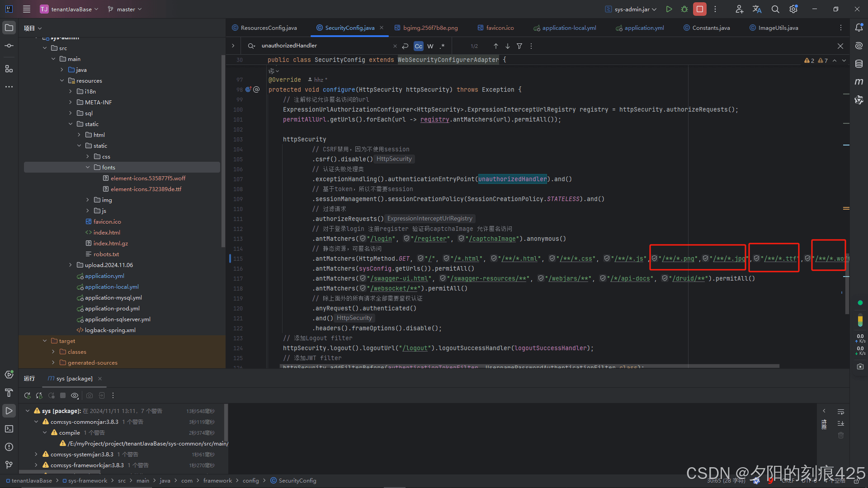This screenshot has width=868, height=488.
Task: Collapse the fonts folder
Action: point(88,167)
